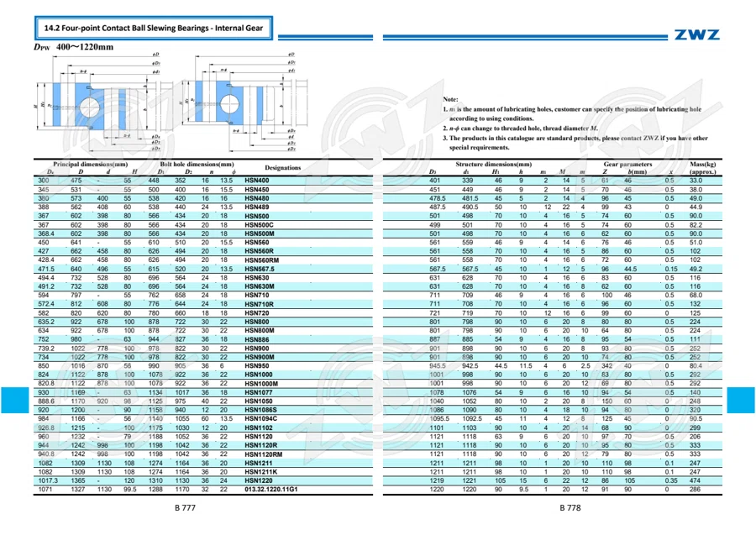Click the right bearing cross-section diagram
This screenshot has height=535, width=756.
[244, 102]
